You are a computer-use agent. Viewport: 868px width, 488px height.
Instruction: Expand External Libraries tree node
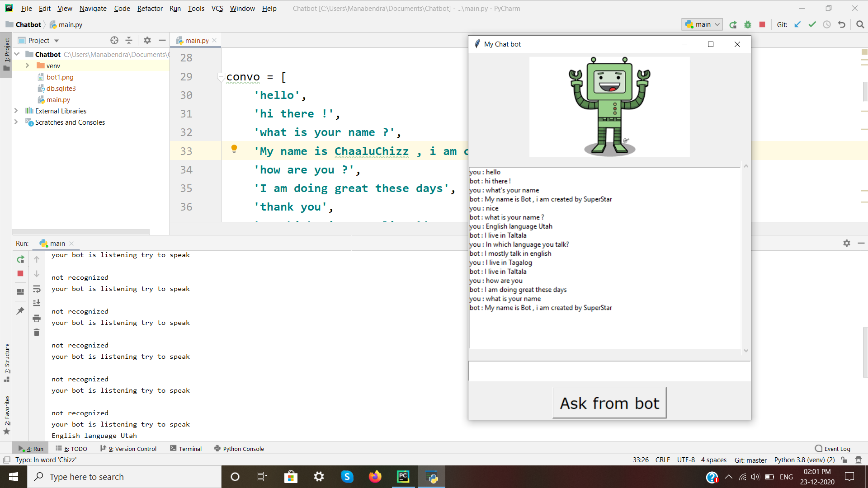pyautogui.click(x=16, y=111)
